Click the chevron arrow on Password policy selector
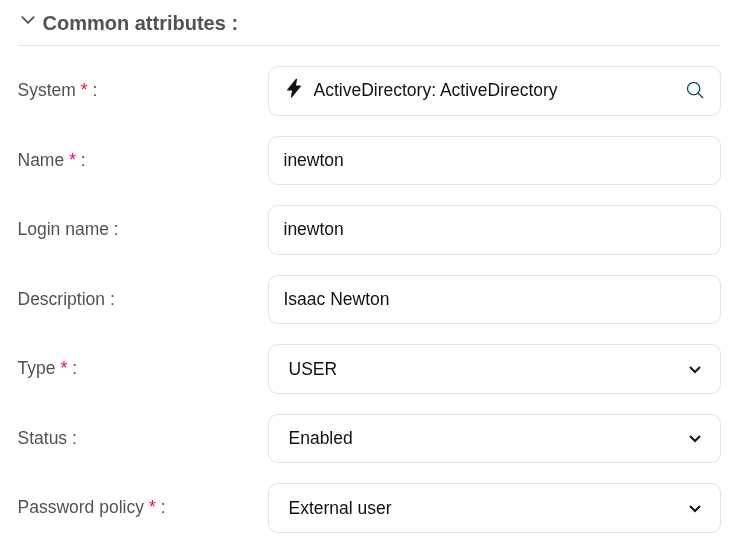 tap(695, 509)
